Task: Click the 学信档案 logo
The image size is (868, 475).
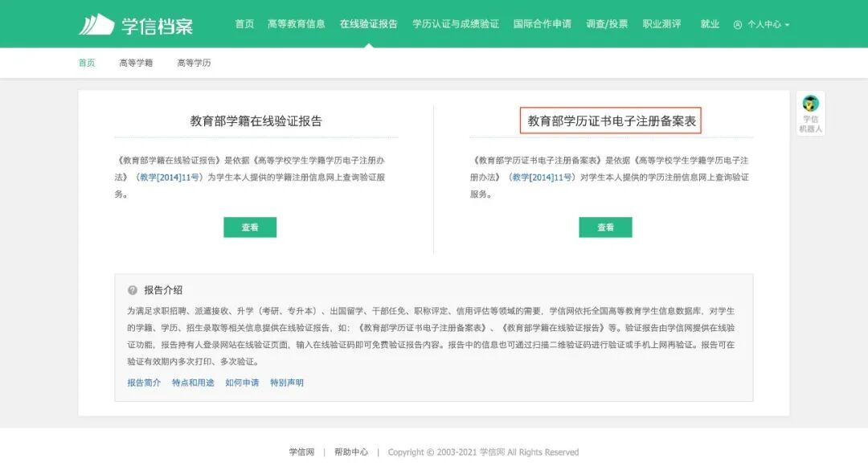Action: click(136, 25)
